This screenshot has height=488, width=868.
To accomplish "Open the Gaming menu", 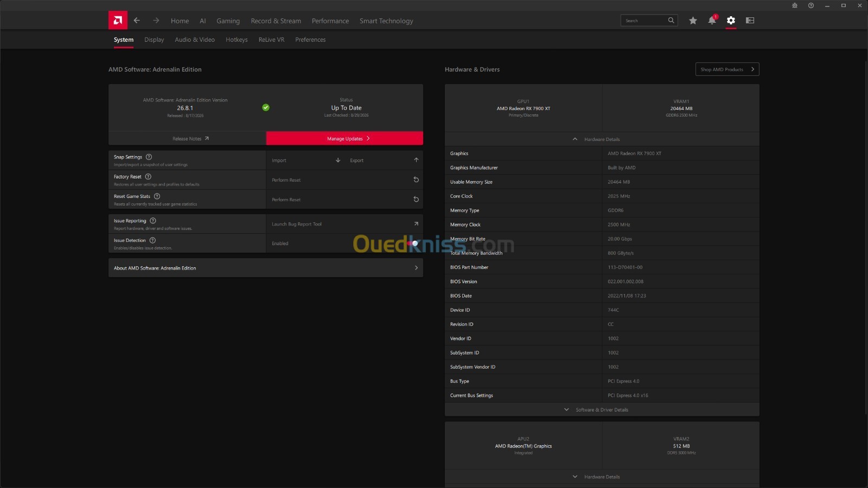I will coord(228,21).
